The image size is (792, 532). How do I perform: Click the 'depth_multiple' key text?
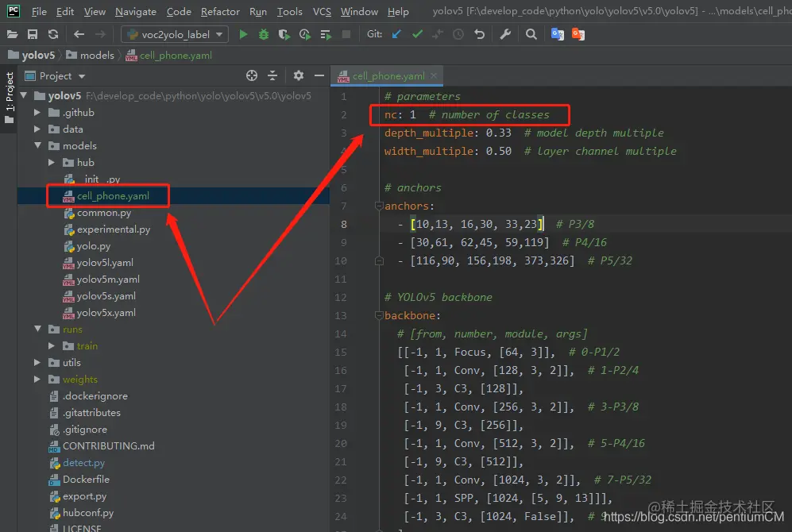(x=428, y=133)
